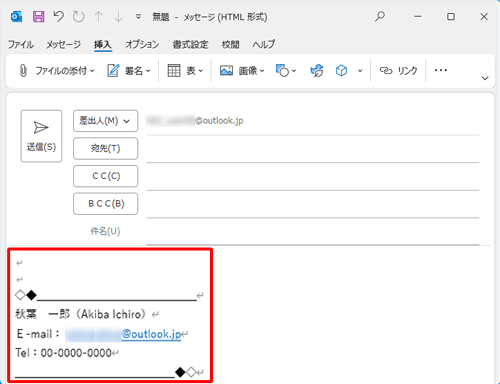The image size is (500, 384).
Task: Click in the 件名 subject field
Action: (313, 233)
